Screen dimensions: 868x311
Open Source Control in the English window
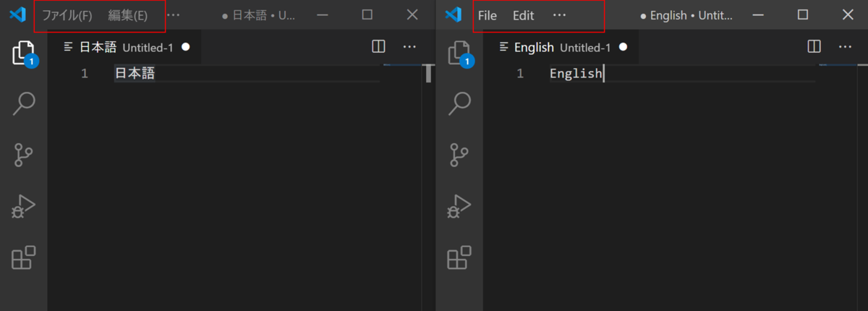459,155
